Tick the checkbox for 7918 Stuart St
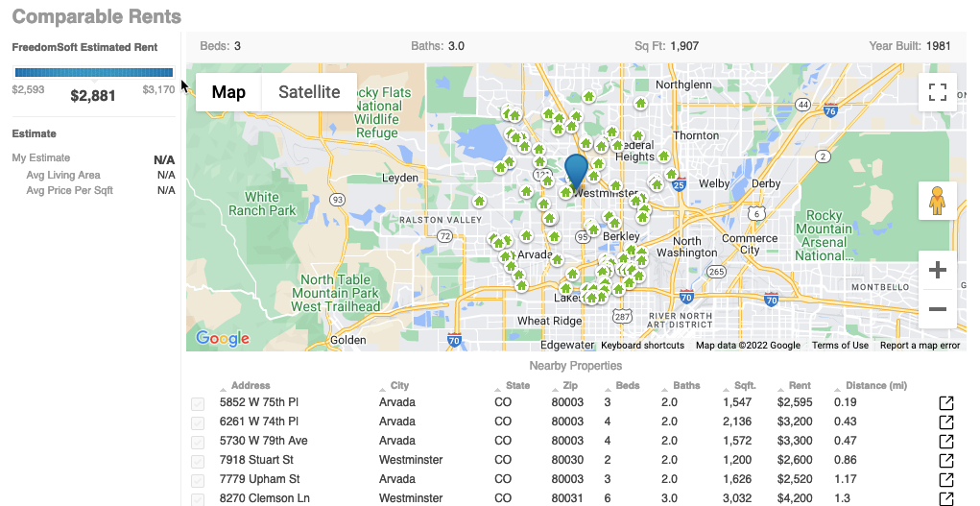The width and height of the screenshot is (980, 506). point(198,461)
